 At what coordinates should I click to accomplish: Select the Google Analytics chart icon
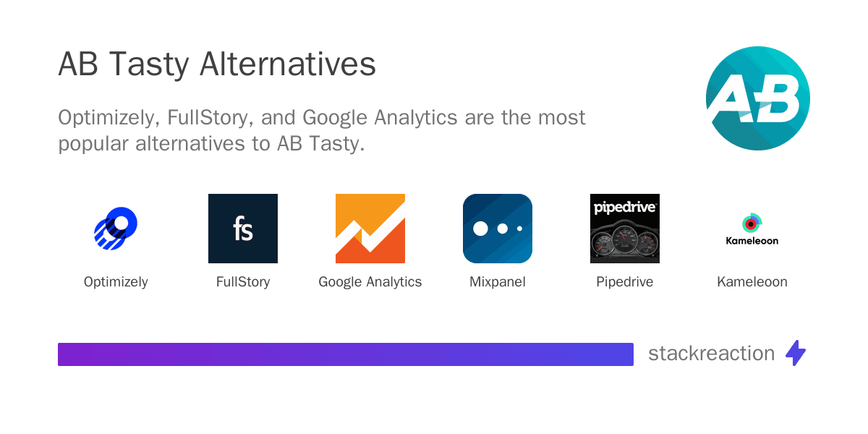(370, 229)
